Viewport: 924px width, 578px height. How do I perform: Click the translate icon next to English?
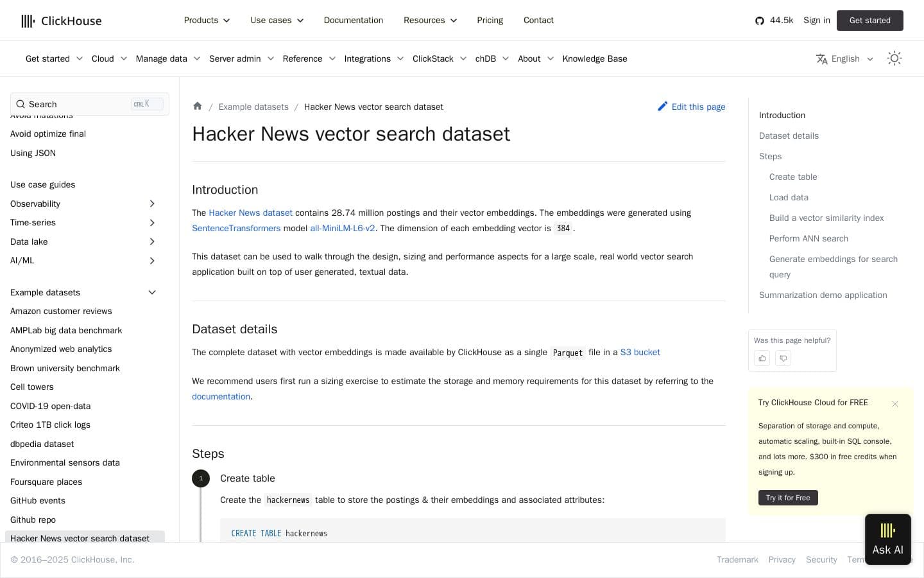822,58
